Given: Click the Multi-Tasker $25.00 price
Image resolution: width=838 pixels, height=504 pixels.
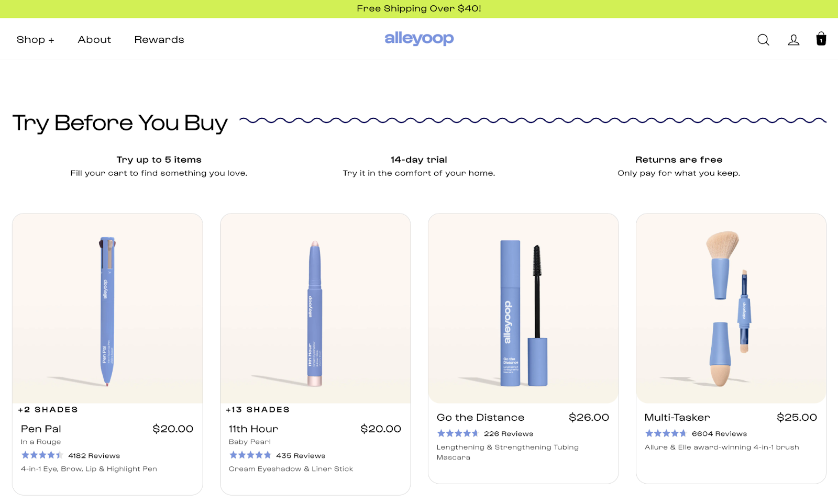Looking at the screenshot, I should point(797,417).
